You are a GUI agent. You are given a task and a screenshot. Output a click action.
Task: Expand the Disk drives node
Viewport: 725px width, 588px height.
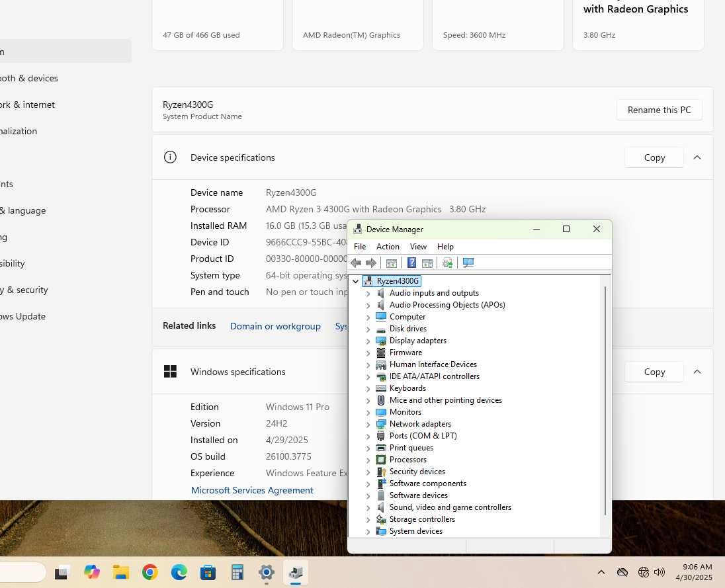(x=368, y=329)
